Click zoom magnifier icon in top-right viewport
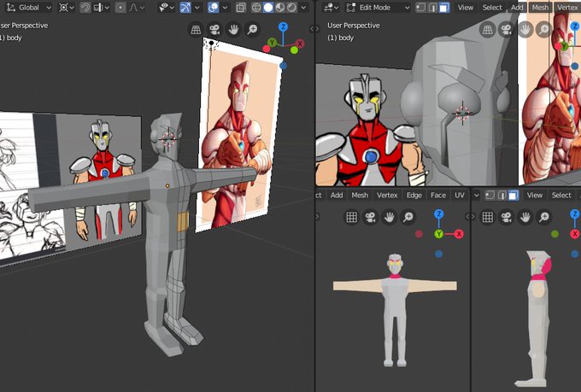Image resolution: width=581 pixels, height=392 pixels. tap(544, 30)
